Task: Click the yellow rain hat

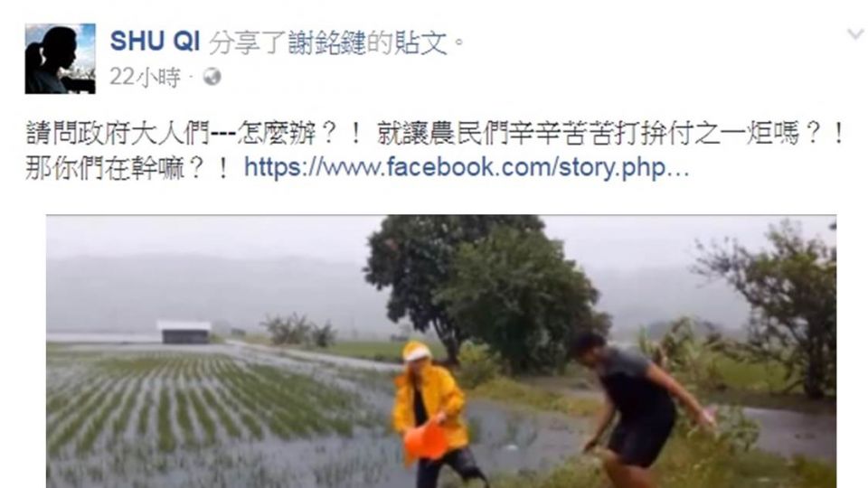Action: (416, 352)
